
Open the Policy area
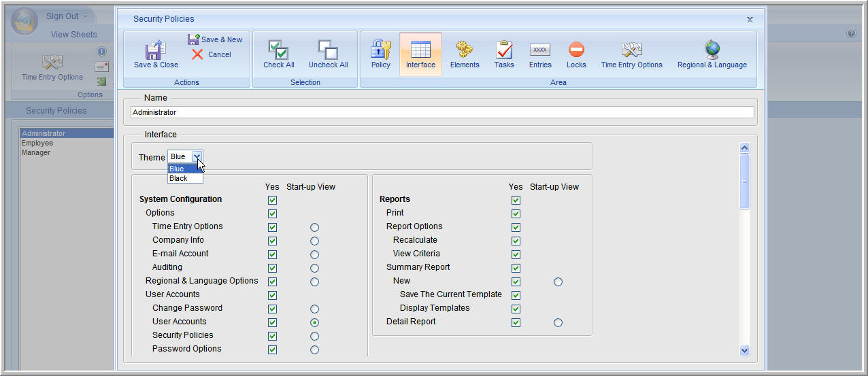point(381,54)
